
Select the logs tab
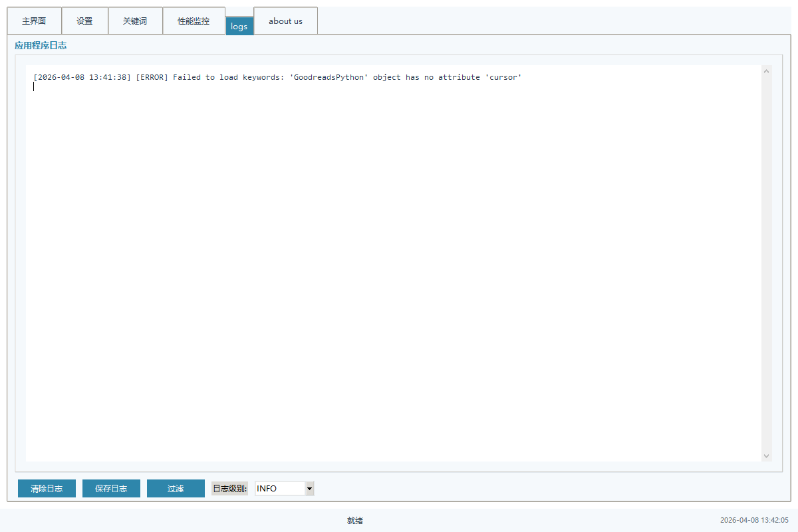point(239,27)
